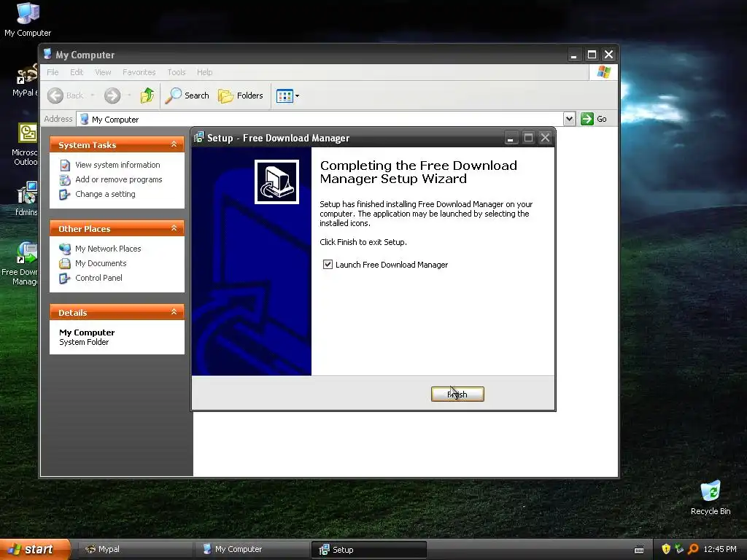Open the Favorites menu
Viewport: 747px width, 560px height.
click(139, 72)
